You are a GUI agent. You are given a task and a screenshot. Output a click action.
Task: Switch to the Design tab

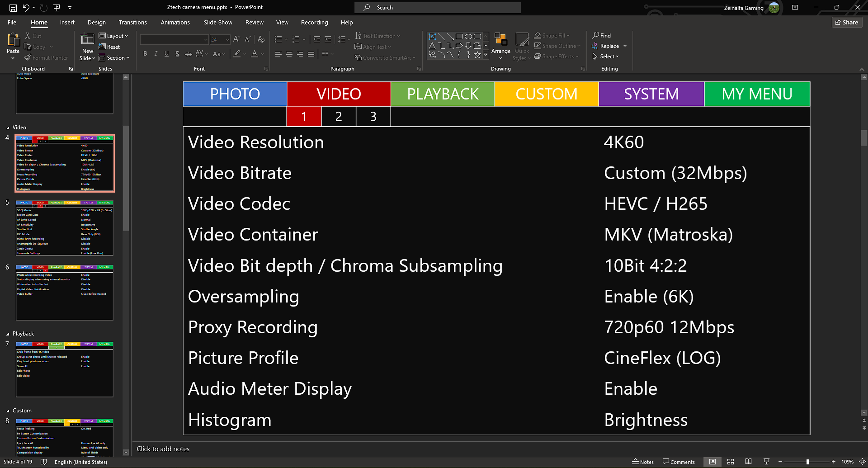tap(97, 22)
